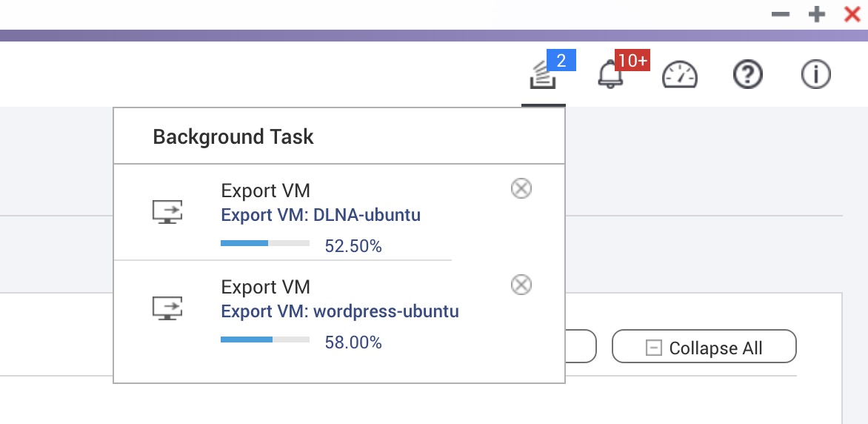
Task: Click the wordpress-ubuntu export monitor icon
Action: [167, 308]
